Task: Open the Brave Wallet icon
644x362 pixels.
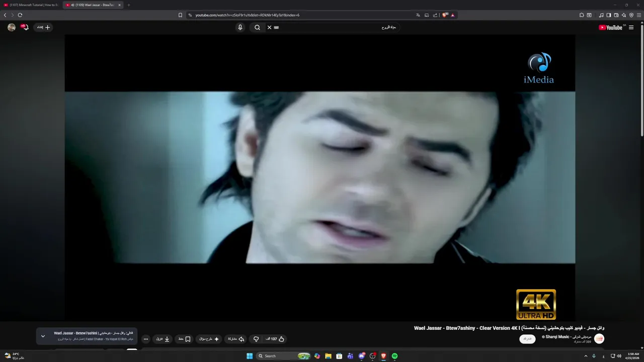Action: 616,15
